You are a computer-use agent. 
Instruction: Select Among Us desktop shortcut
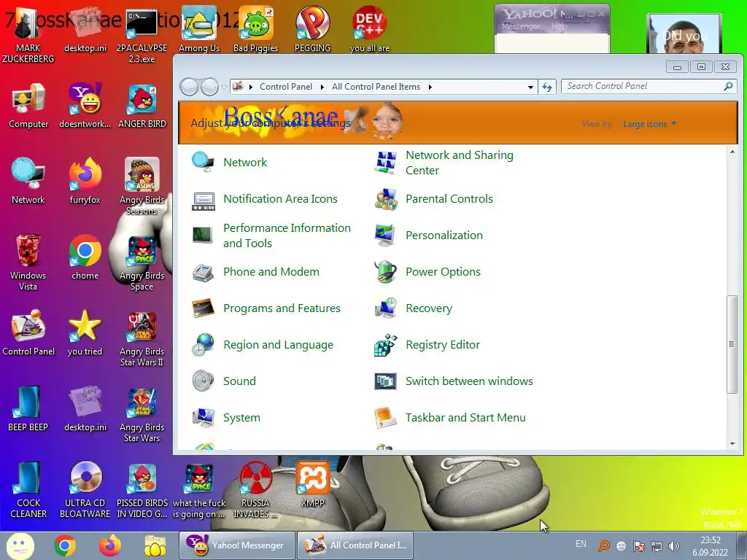(x=199, y=28)
